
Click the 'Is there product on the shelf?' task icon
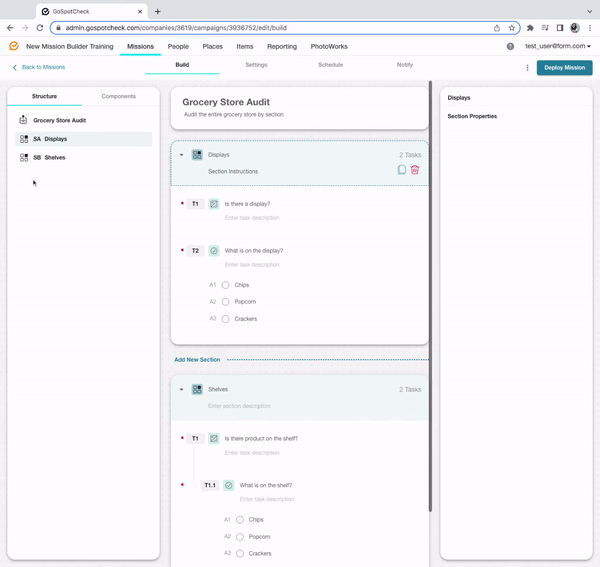[214, 438]
